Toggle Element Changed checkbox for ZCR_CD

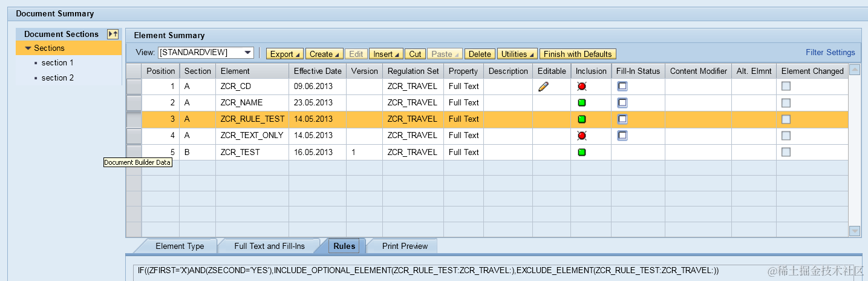[786, 87]
